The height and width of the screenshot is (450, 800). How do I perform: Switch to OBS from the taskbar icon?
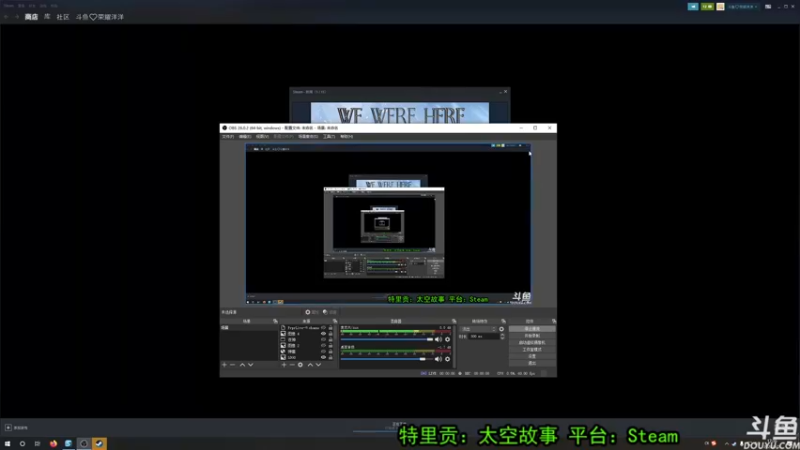tap(84, 443)
